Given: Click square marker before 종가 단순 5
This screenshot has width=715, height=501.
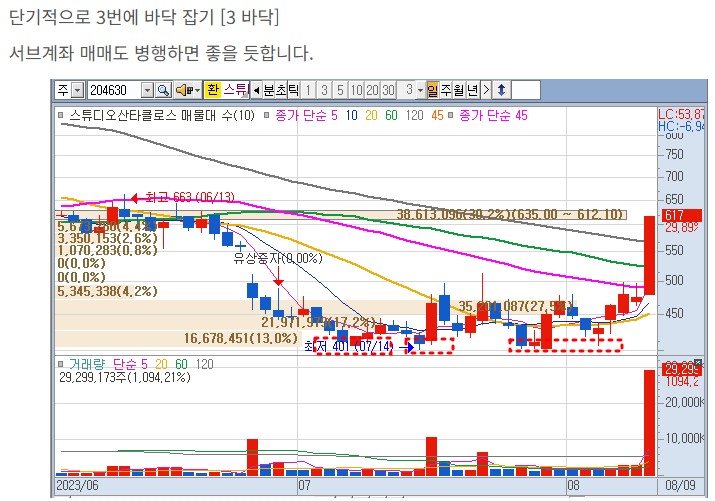Looking at the screenshot, I should click(267, 116).
